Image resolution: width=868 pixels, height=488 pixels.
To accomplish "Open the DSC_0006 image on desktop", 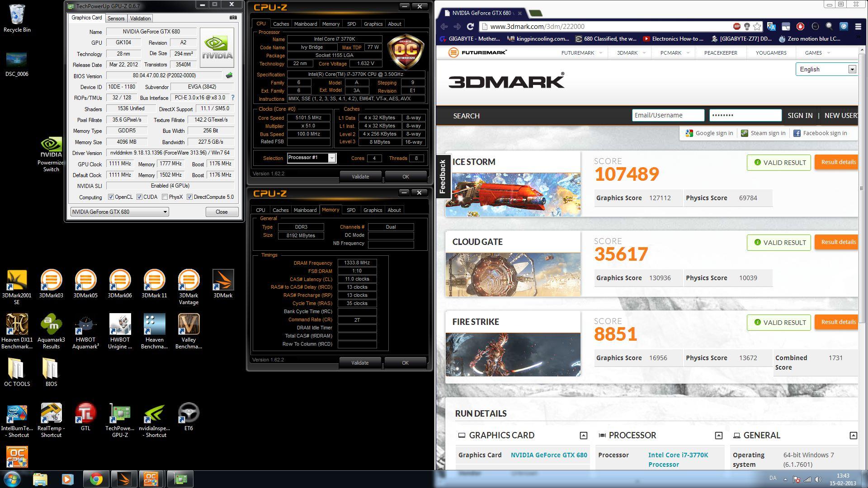I will 17,64.
